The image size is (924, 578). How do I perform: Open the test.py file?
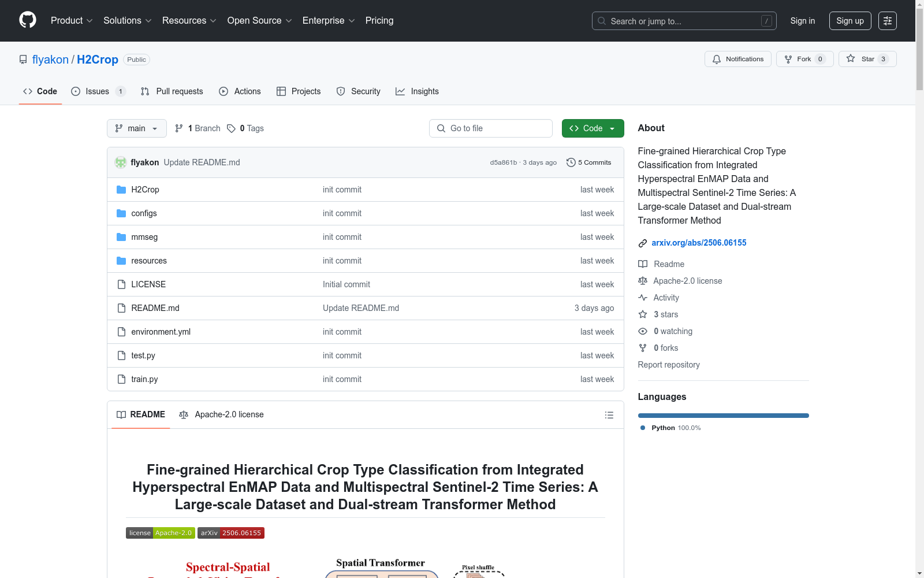tap(143, 355)
